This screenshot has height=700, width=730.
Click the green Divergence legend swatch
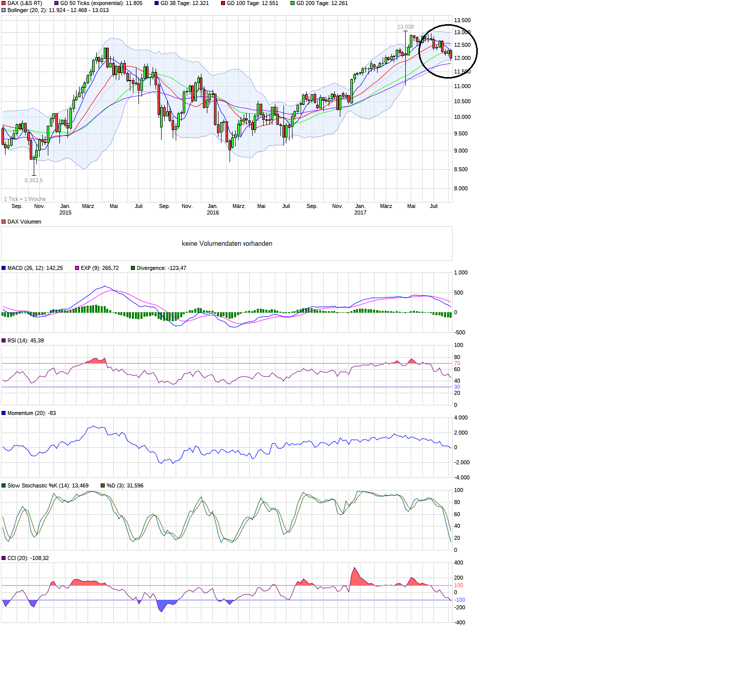point(133,268)
